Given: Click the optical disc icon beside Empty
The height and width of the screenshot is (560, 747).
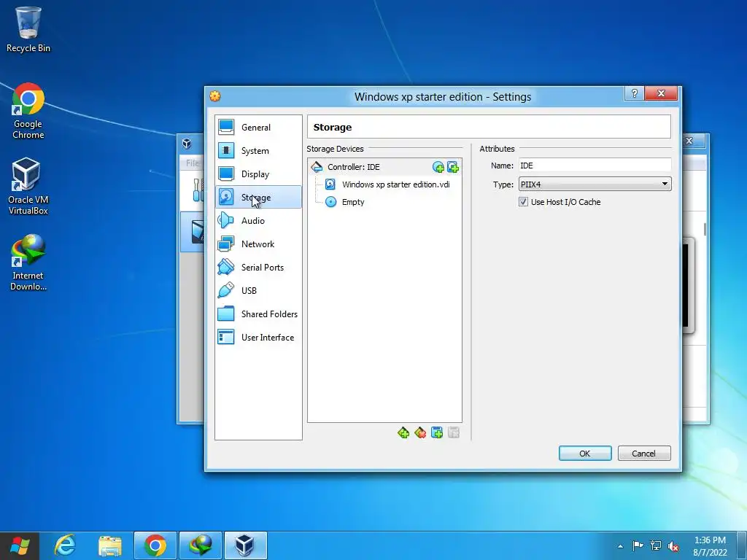Looking at the screenshot, I should point(330,202).
